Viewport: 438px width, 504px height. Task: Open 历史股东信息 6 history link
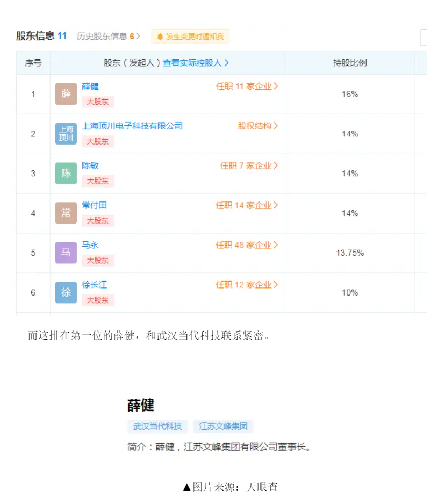pos(108,37)
